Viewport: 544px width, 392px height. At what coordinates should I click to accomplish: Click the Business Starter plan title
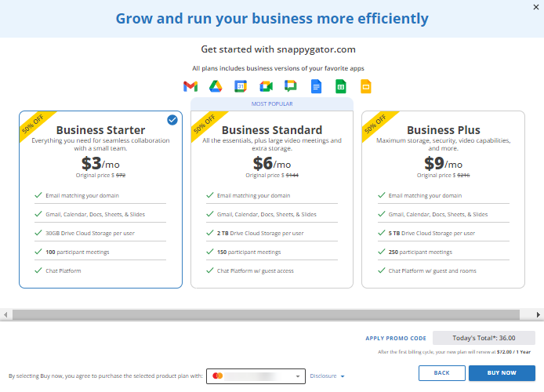point(100,130)
